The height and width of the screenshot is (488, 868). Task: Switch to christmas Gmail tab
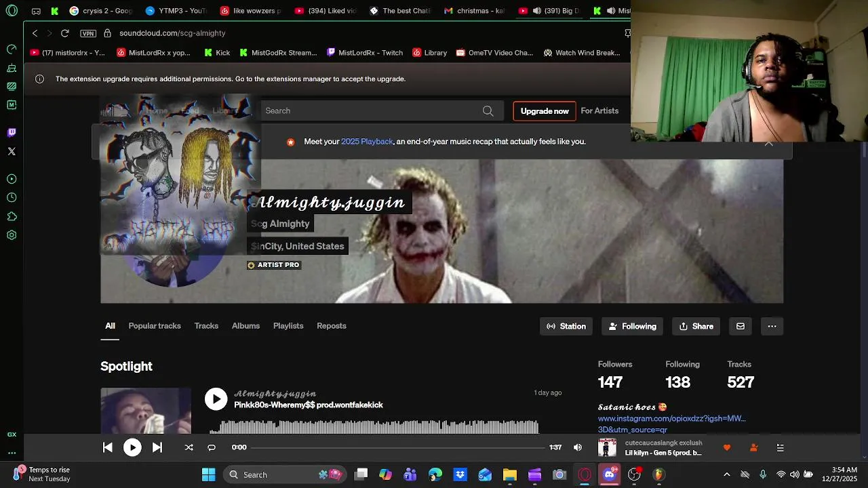(473, 11)
